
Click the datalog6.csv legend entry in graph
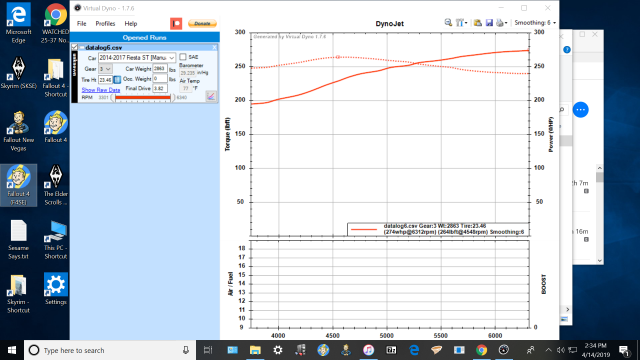(x=438, y=229)
